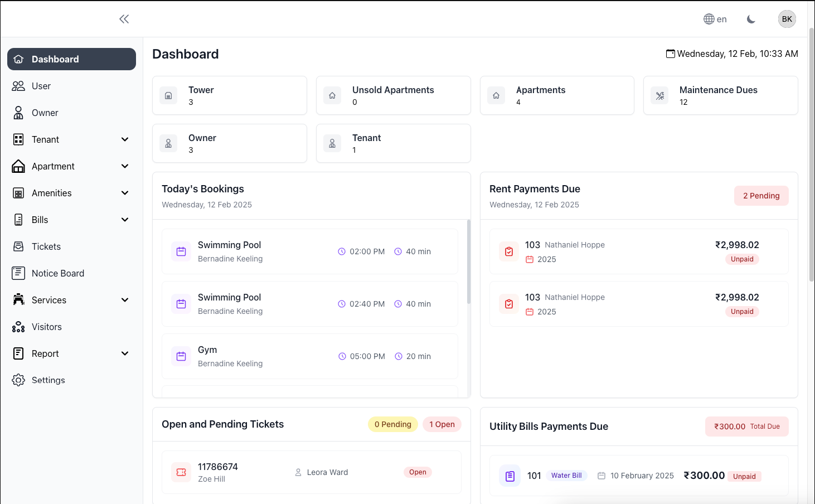This screenshot has height=504, width=815.
Task: Expand the Report menu chevron
Action: 125,353
